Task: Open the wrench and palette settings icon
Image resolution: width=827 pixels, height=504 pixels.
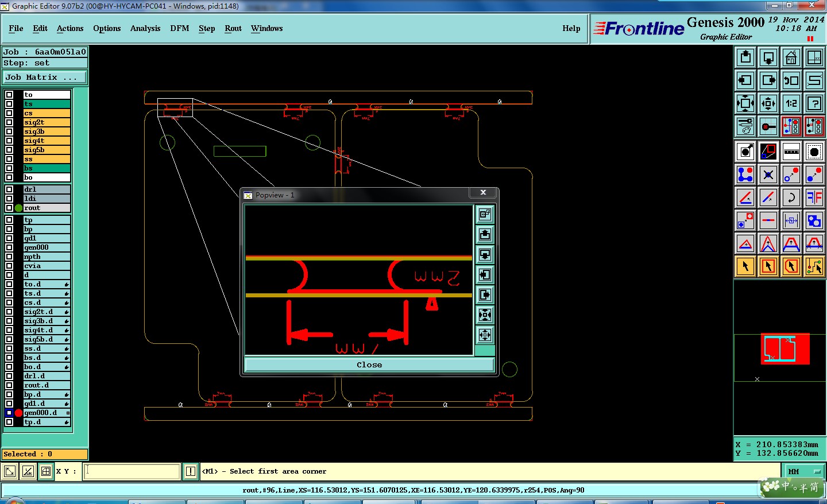Action: pyautogui.click(x=745, y=126)
